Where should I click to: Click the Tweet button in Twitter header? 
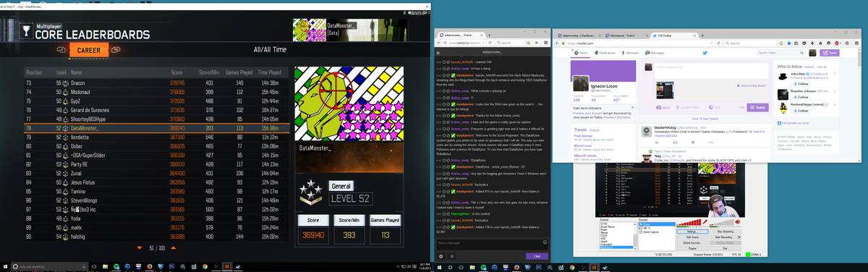830,53
